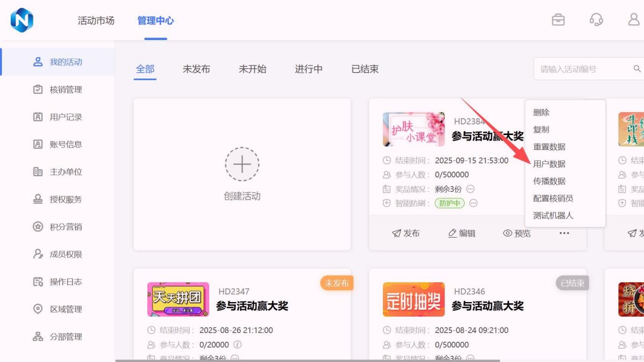Click the 创建活动 label
This screenshot has width=644, height=362.
[242, 196]
